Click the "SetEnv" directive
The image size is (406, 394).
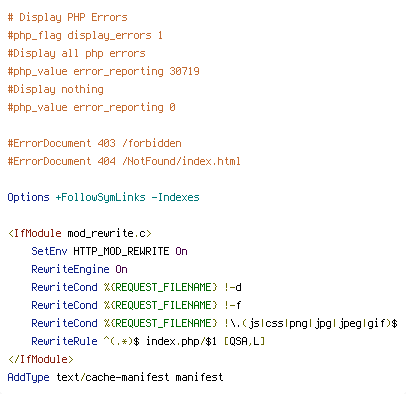coord(49,251)
